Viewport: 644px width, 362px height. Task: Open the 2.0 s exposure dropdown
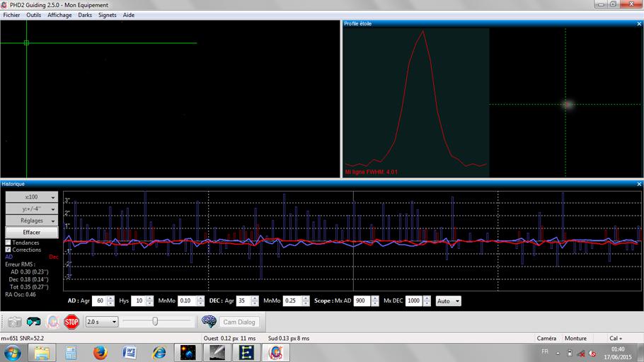(102, 322)
